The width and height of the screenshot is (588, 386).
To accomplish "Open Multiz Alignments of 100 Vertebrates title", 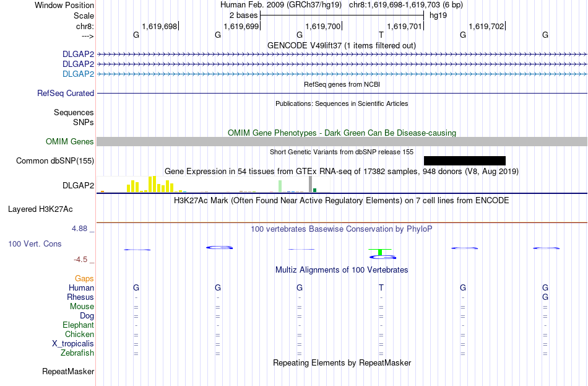I will (342, 270).
